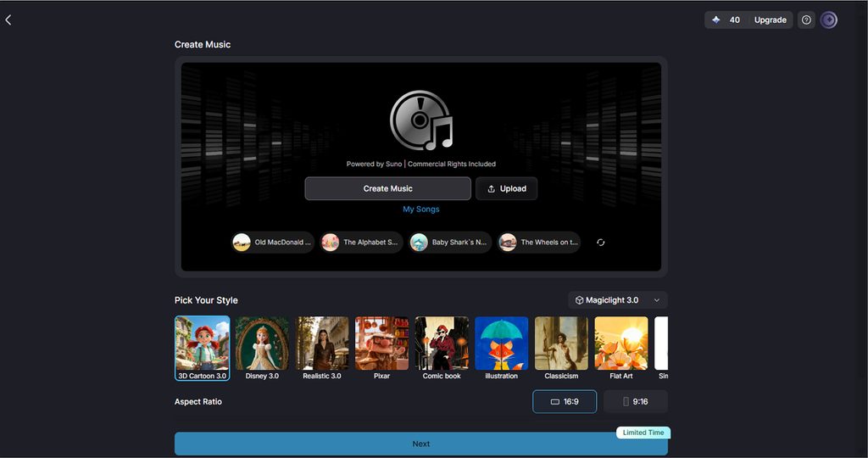
Task: Click the 40 credits count
Action: tap(735, 20)
